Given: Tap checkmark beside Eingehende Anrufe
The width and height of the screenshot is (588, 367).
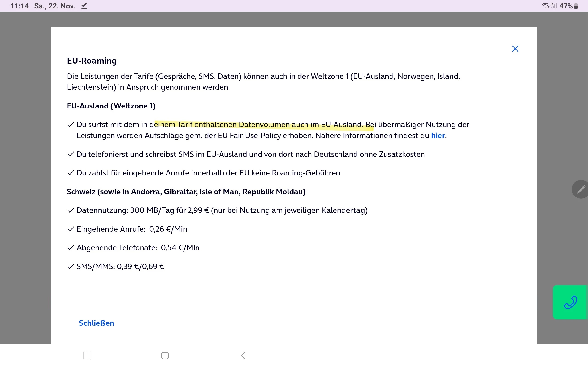Looking at the screenshot, I should tap(71, 229).
